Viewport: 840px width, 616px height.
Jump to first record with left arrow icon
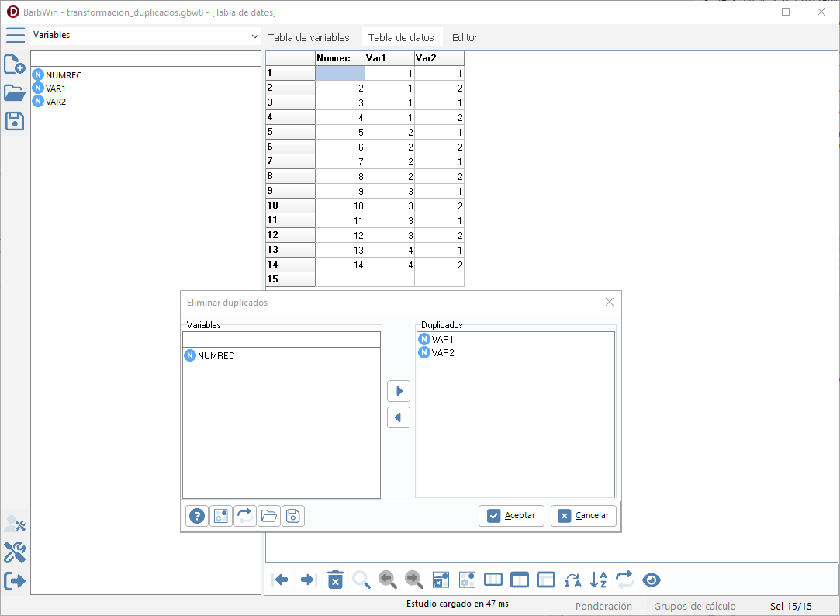tap(282, 580)
